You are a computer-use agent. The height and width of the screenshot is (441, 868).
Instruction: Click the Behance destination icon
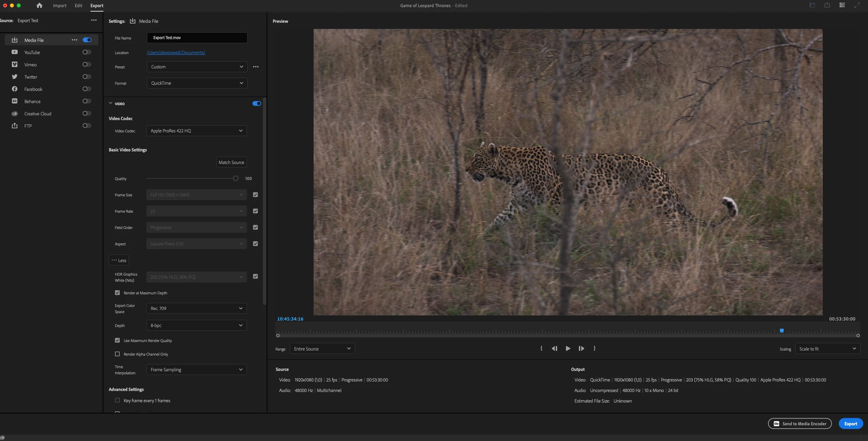point(15,101)
